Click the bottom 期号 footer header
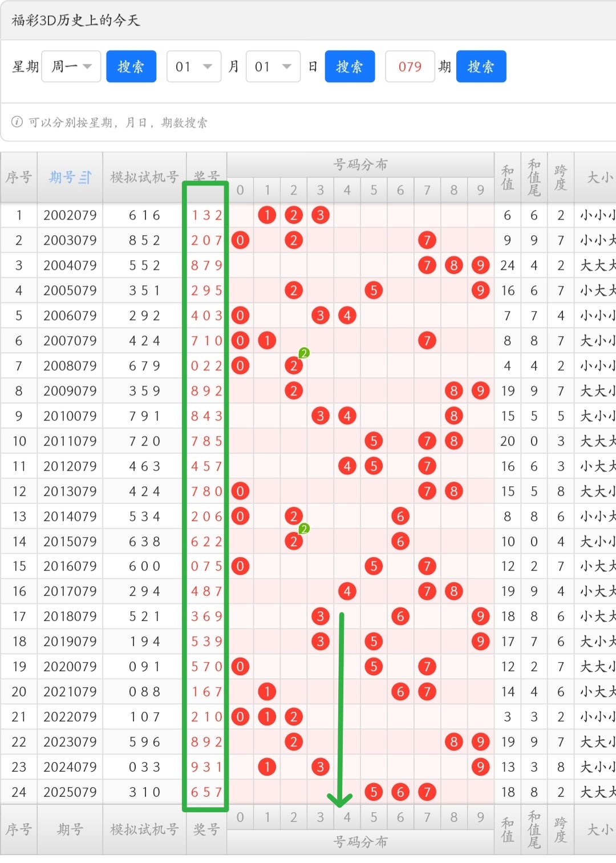This screenshot has height=863, width=616. (70, 830)
